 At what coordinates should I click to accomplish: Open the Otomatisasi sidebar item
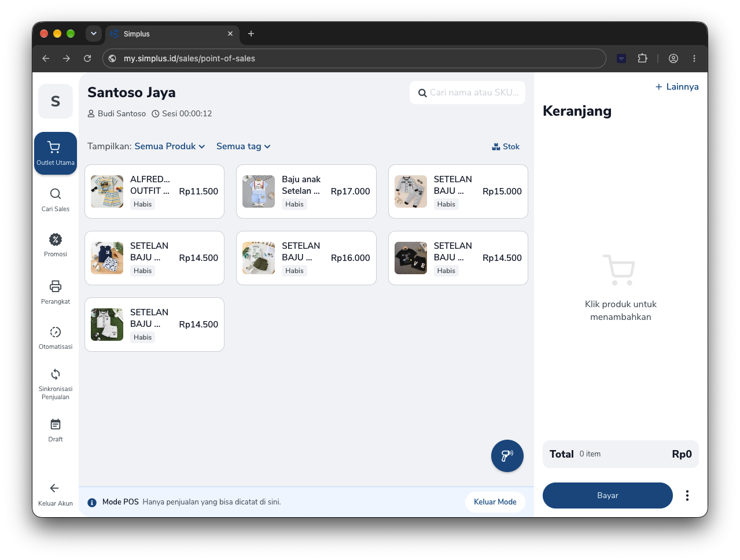[56, 337]
